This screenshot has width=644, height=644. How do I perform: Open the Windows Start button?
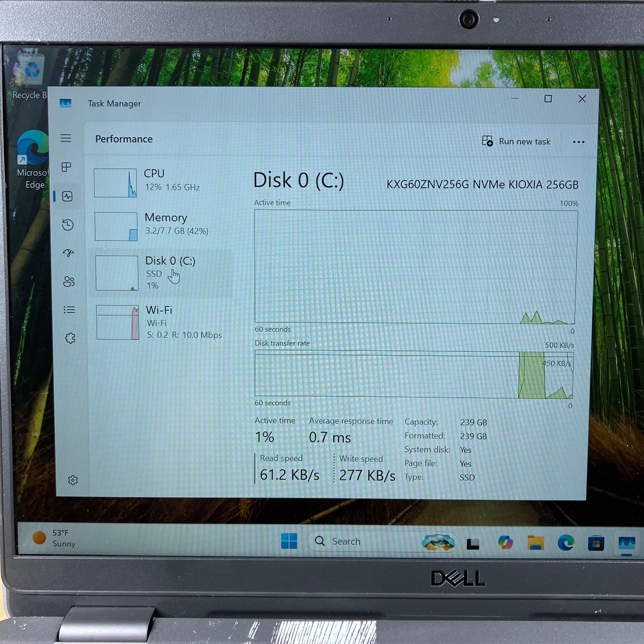[x=289, y=541]
